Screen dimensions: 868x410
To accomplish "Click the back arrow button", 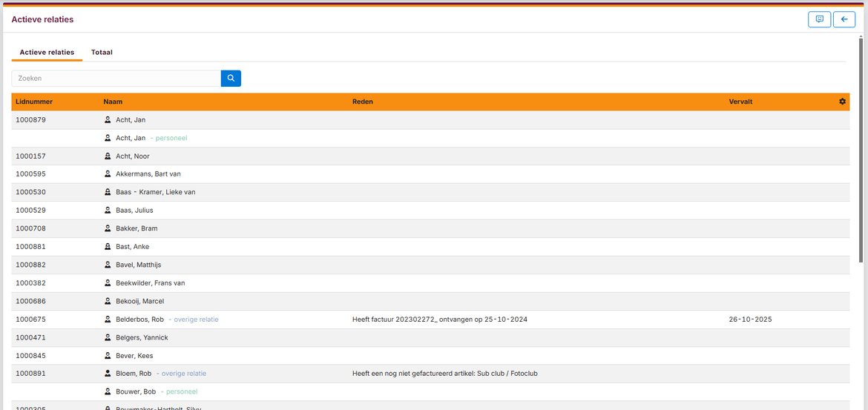I will click(844, 20).
